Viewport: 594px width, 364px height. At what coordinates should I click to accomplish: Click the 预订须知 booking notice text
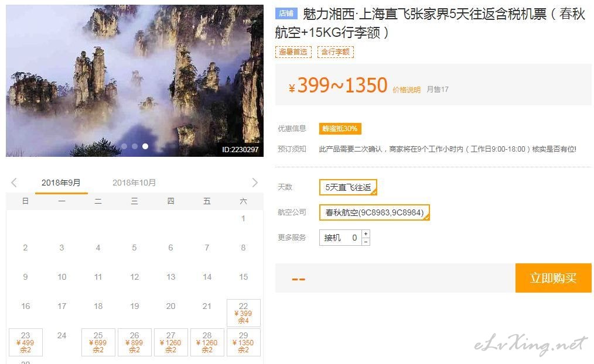point(292,149)
